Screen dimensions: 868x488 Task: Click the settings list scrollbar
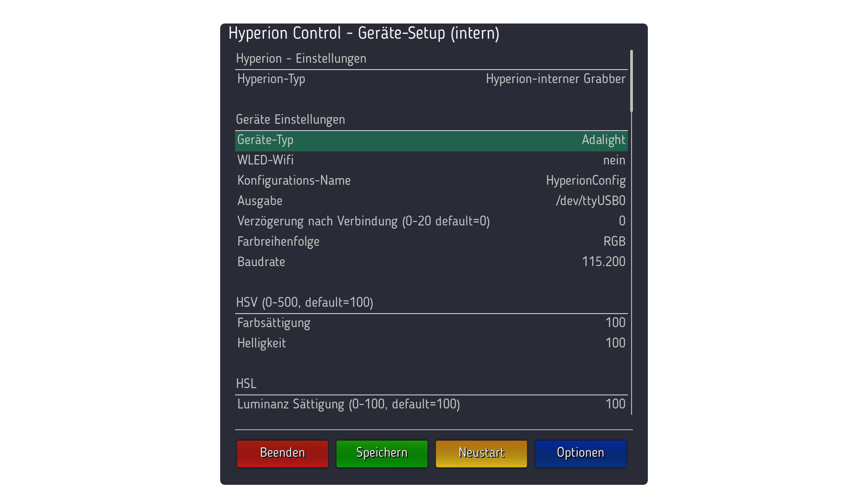pyautogui.click(x=631, y=81)
